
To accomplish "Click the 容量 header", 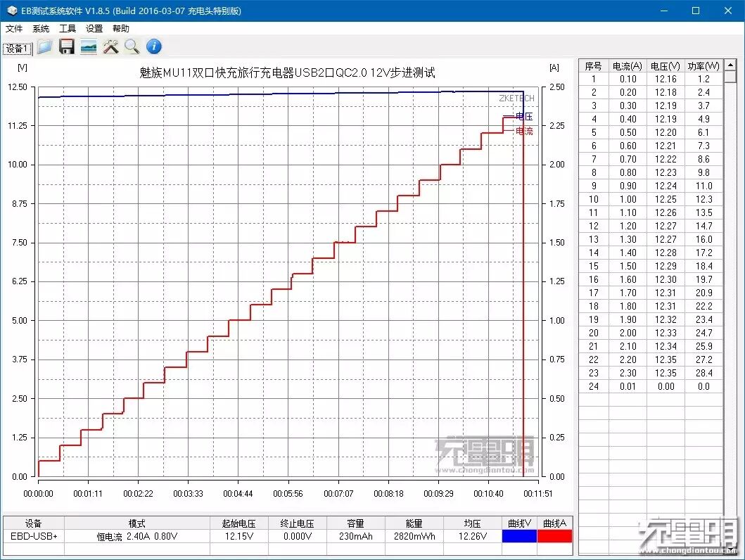I will (356, 523).
